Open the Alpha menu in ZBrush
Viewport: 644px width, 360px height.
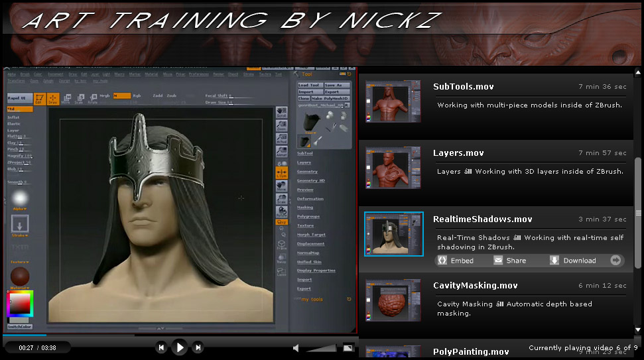[11, 74]
